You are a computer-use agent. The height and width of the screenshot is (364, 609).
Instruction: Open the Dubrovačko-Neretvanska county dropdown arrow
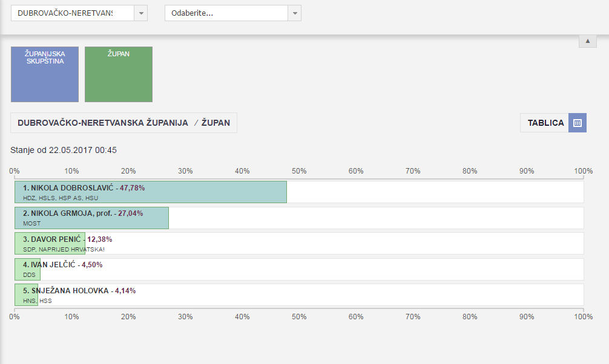click(x=140, y=13)
